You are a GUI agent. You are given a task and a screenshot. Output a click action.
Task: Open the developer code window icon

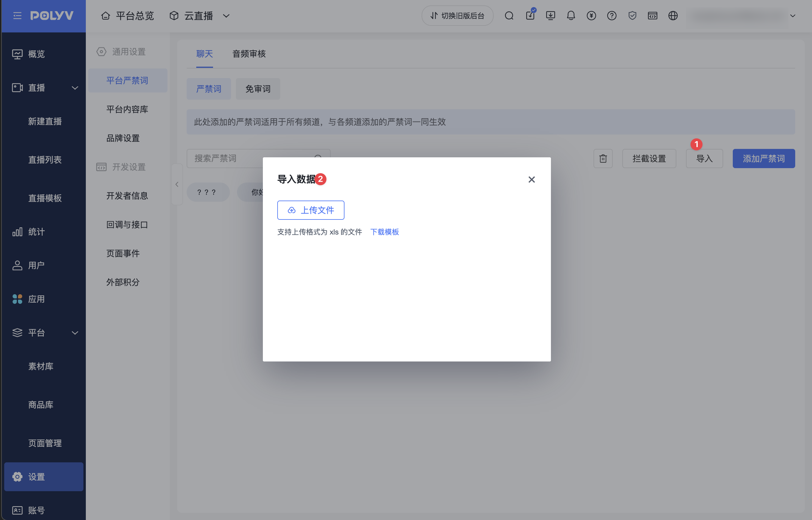(652, 16)
